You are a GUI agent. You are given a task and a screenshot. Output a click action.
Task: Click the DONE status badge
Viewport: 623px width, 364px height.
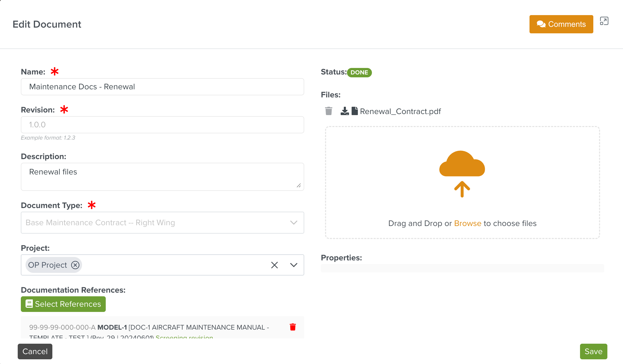[x=359, y=72]
